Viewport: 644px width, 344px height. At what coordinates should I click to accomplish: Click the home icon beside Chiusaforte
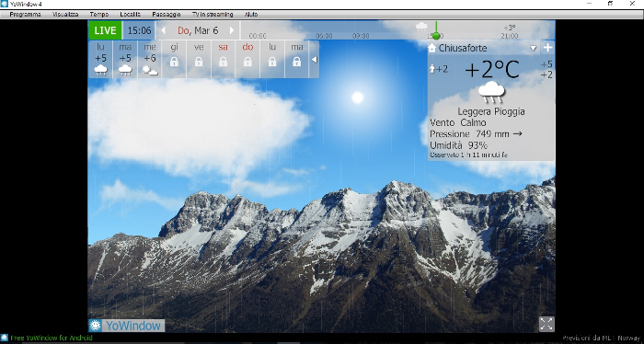[431, 48]
